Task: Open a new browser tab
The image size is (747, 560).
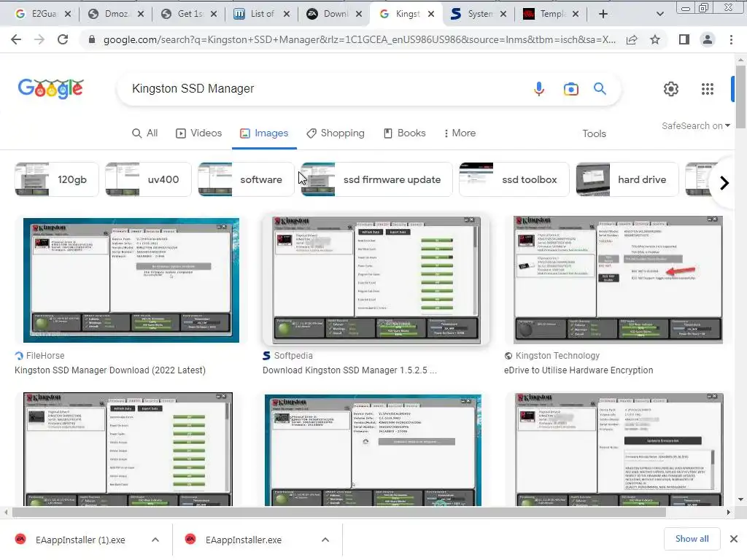Action: pyautogui.click(x=603, y=15)
